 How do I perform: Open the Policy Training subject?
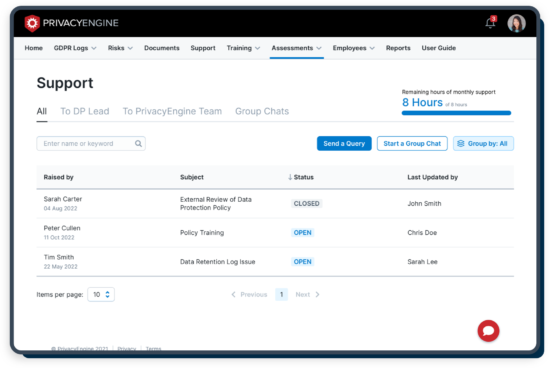[x=202, y=233]
